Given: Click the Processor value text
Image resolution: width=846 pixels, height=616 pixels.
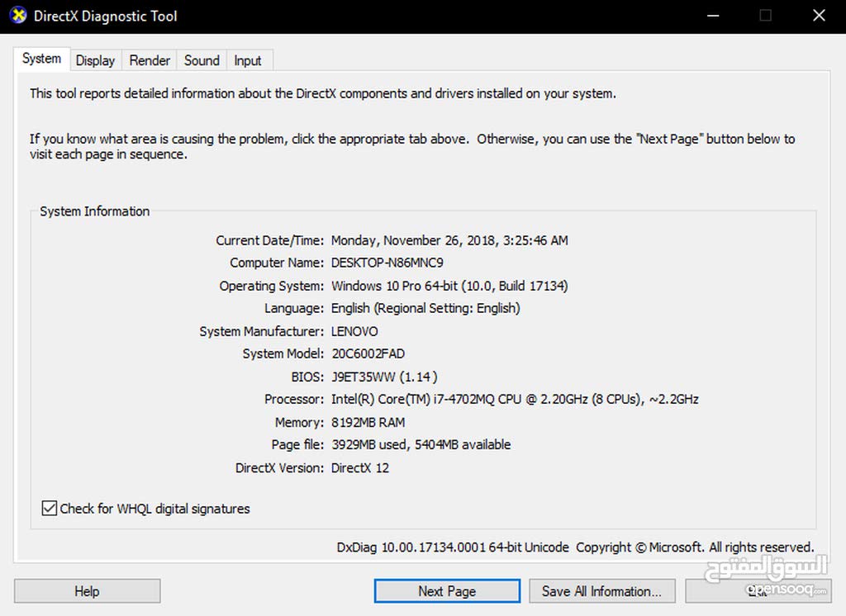Looking at the screenshot, I should (x=515, y=399).
